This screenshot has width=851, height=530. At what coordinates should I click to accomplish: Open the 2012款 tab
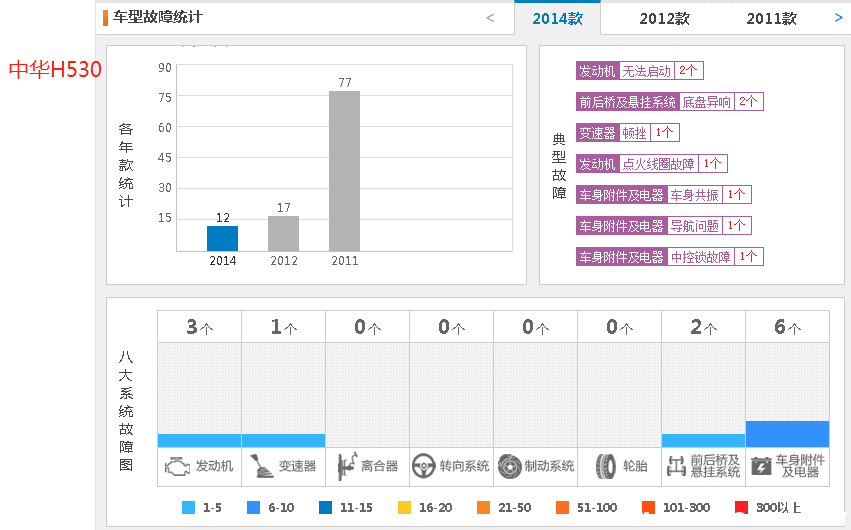(664, 18)
